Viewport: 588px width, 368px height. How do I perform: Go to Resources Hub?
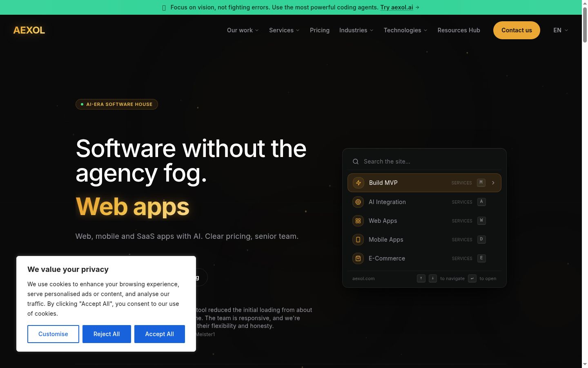coord(459,30)
